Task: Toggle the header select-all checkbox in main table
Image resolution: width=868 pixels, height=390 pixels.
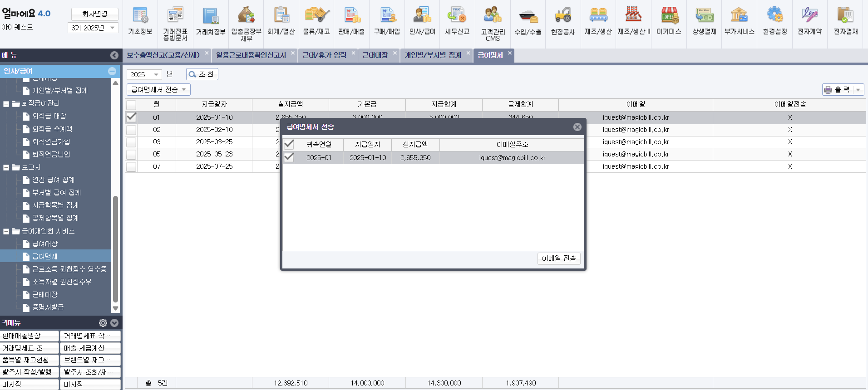Action: pyautogui.click(x=131, y=105)
